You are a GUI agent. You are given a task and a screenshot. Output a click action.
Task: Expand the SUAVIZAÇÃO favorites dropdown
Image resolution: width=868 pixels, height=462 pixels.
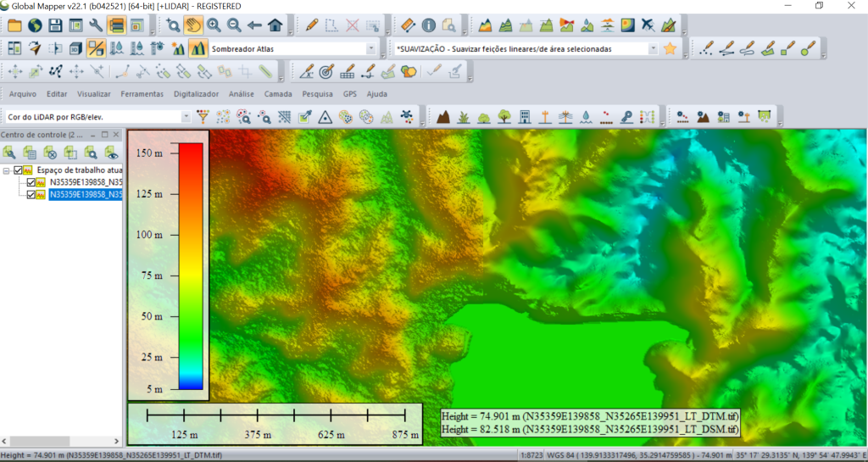click(653, 49)
